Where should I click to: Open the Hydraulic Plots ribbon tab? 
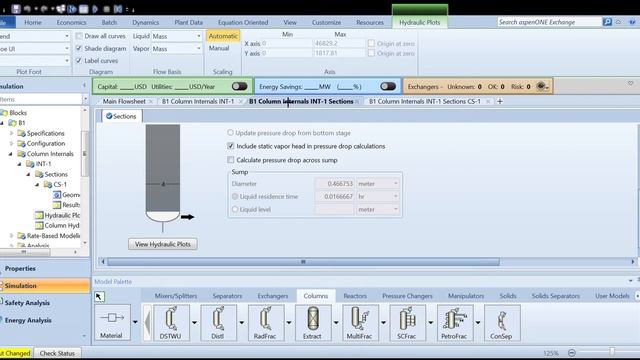(420, 22)
